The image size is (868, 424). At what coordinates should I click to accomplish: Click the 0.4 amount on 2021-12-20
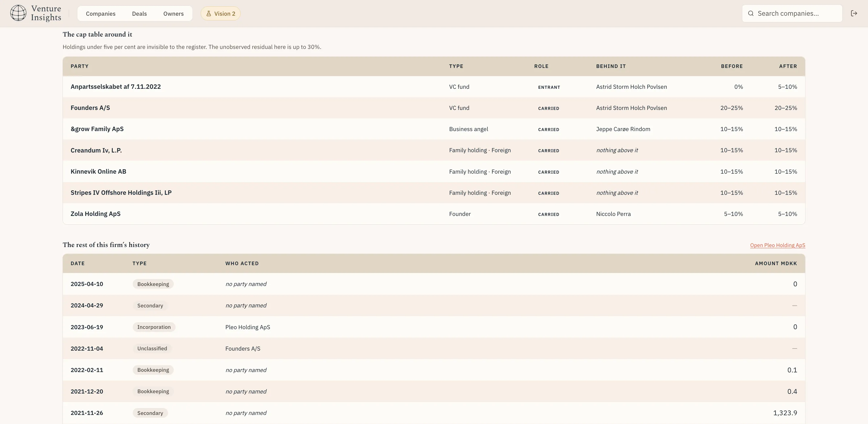[792, 391]
